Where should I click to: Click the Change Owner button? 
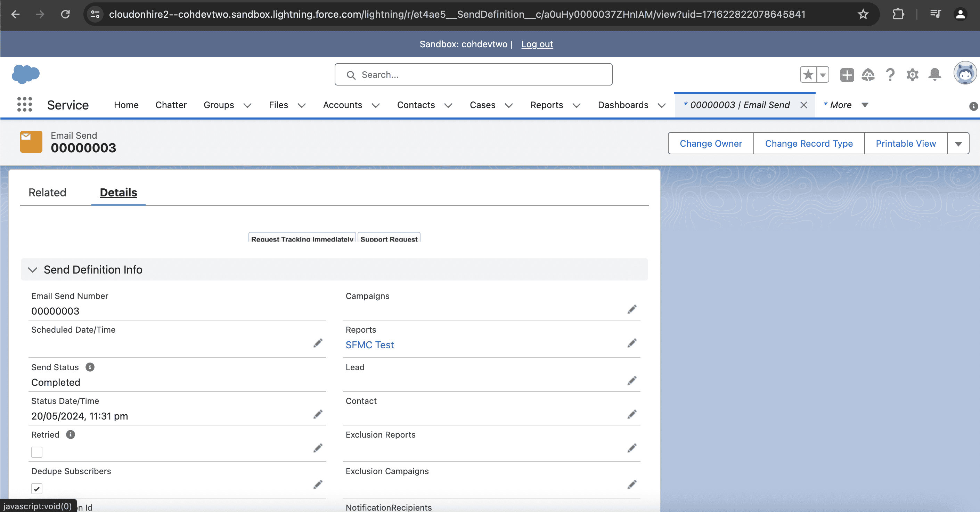(x=711, y=144)
